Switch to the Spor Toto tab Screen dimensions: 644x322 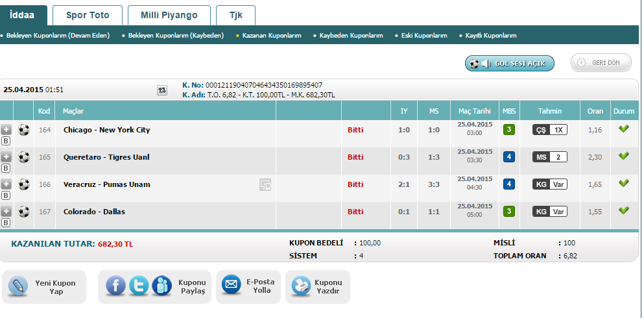tap(88, 16)
